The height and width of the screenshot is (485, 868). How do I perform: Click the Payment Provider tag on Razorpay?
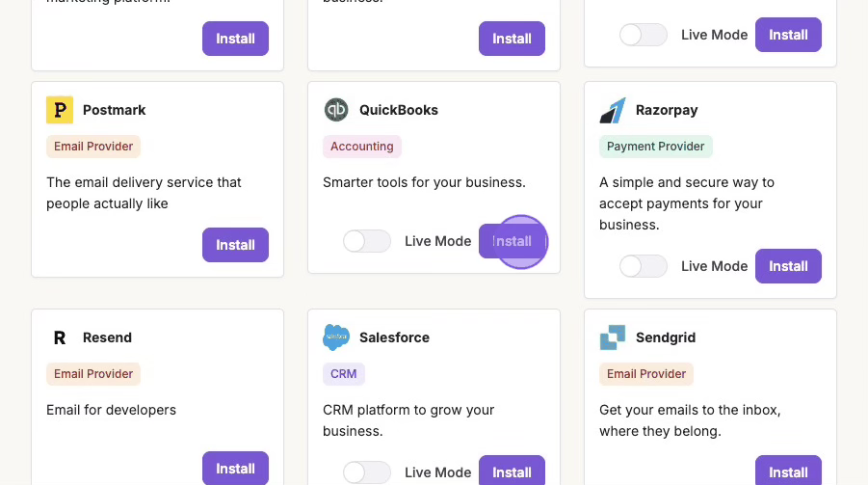(656, 147)
